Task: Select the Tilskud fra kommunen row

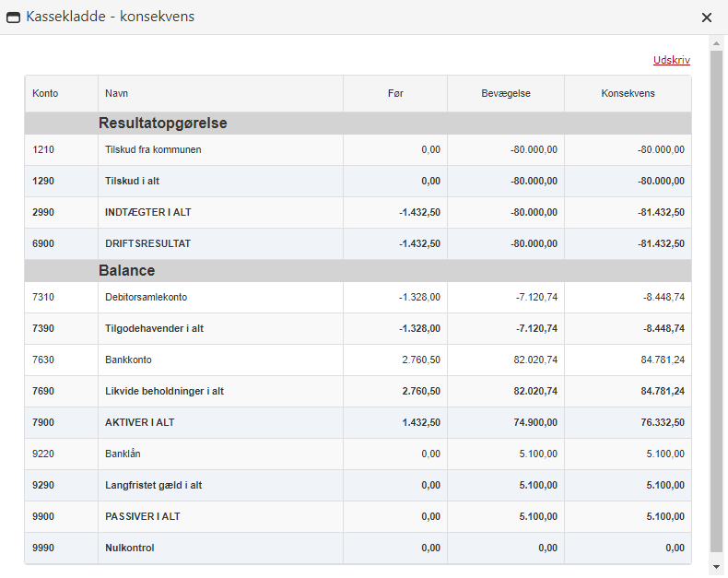Action: tap(153, 149)
